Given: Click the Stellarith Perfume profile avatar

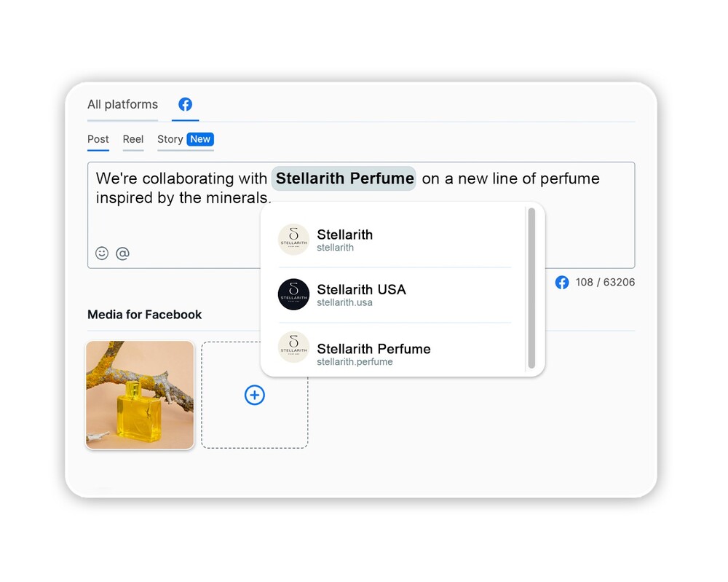Looking at the screenshot, I should tap(293, 347).
